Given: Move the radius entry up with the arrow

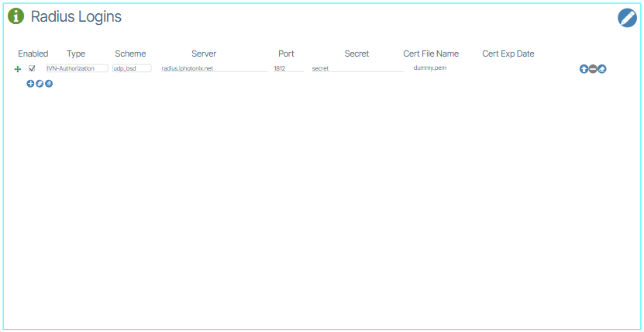Looking at the screenshot, I should [584, 69].
